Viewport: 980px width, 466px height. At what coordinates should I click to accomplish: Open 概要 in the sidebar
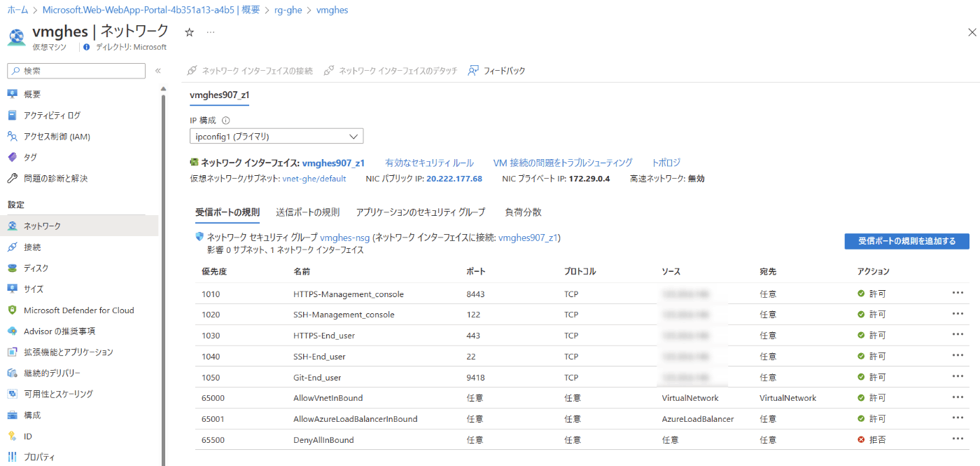point(32,94)
